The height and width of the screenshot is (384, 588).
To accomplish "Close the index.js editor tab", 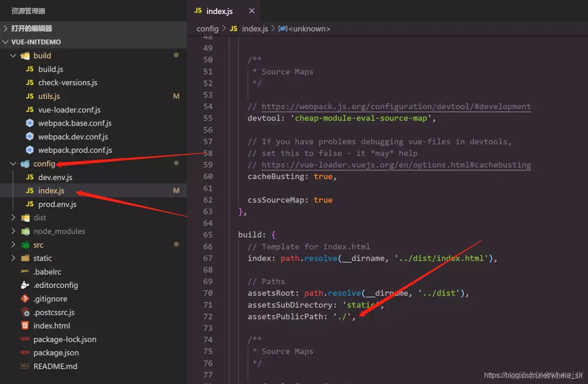I will (x=251, y=11).
